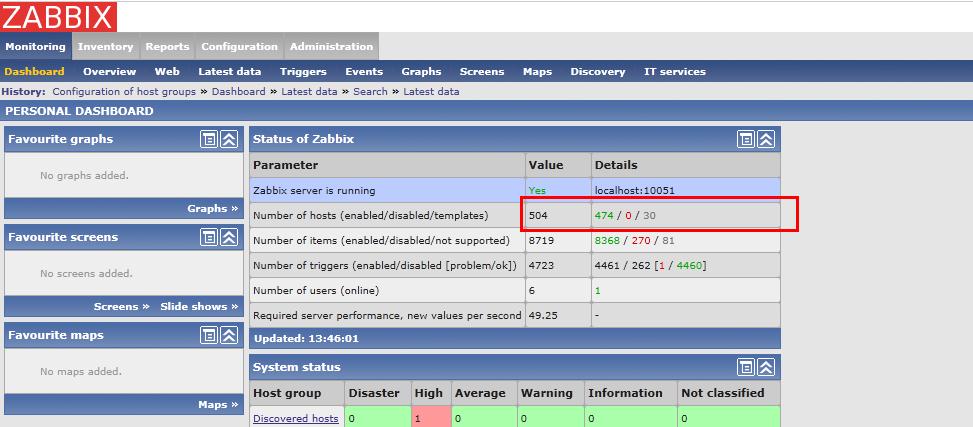973x427 pixels.
Task: Click the OK triggers count 4460
Action: tap(689, 266)
